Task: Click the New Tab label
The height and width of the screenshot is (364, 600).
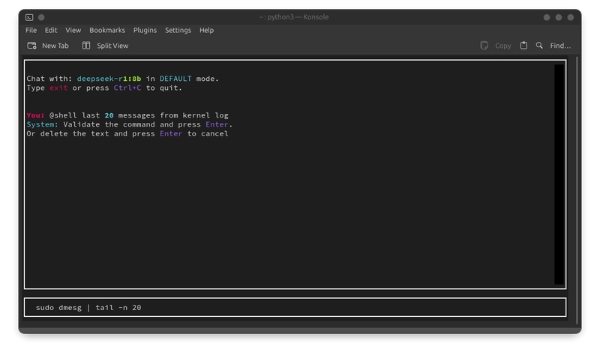Action: pos(55,46)
